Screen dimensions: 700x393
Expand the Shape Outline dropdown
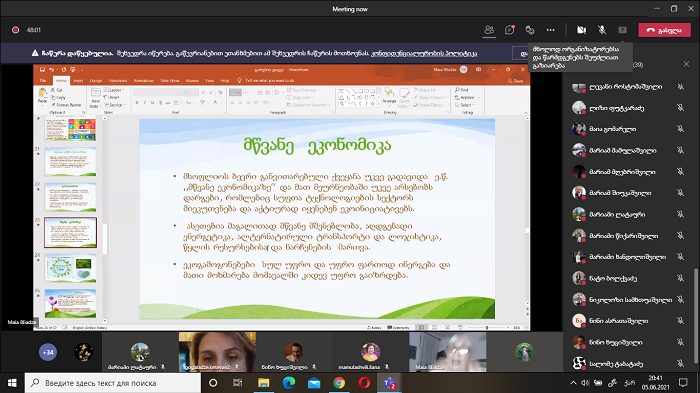(x=429, y=97)
